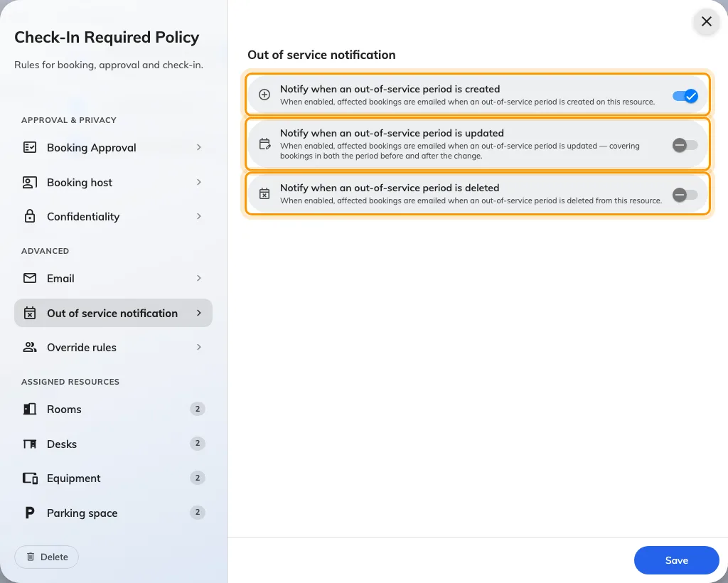Click the Rooms count badge 2
The width and height of the screenshot is (728, 583).
point(198,409)
